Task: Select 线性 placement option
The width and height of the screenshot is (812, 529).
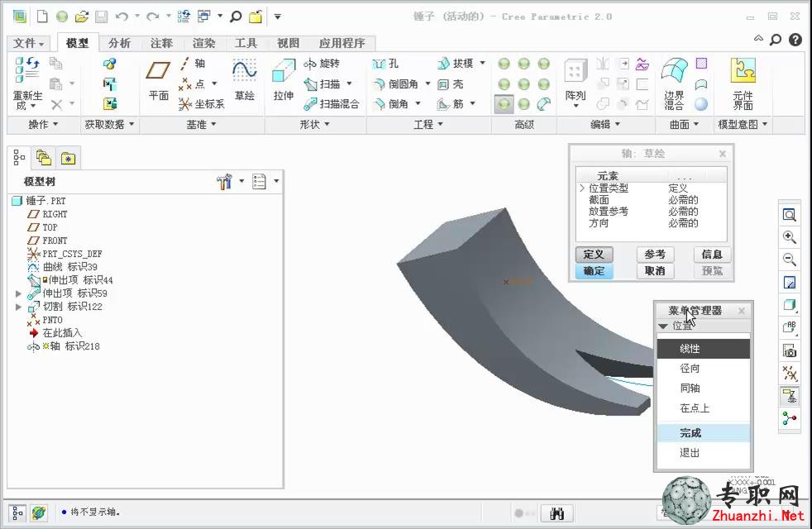Action: pos(703,349)
